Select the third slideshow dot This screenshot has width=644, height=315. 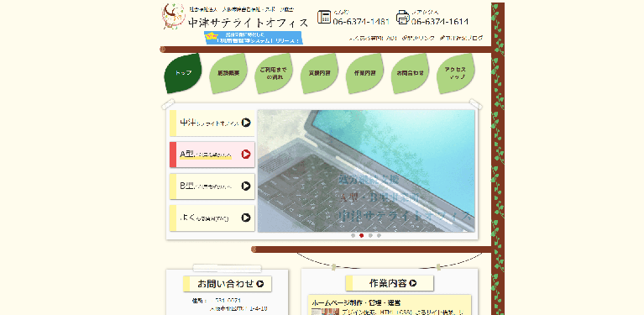pyautogui.click(x=370, y=236)
